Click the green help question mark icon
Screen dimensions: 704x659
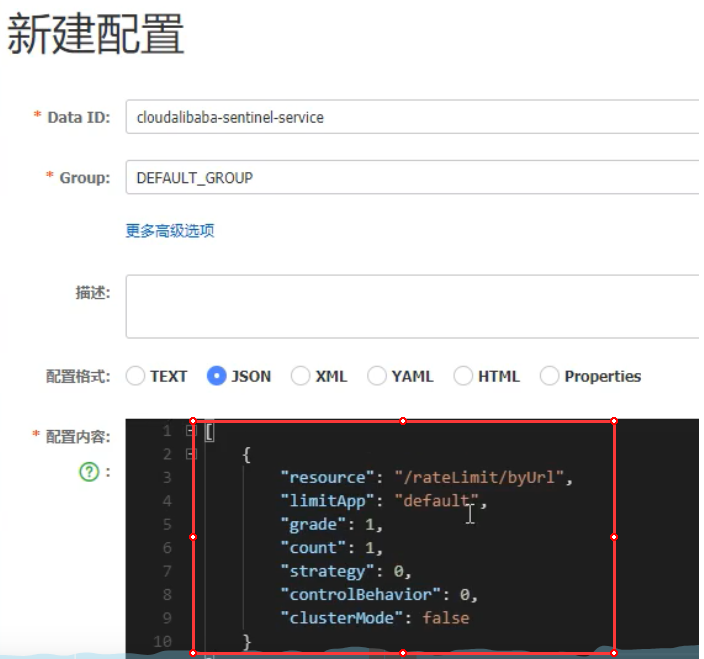click(x=89, y=472)
